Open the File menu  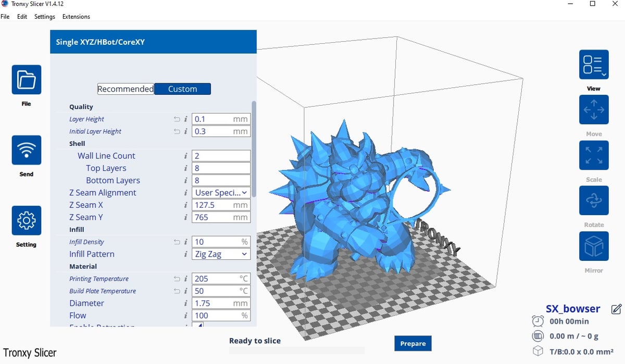5,17
